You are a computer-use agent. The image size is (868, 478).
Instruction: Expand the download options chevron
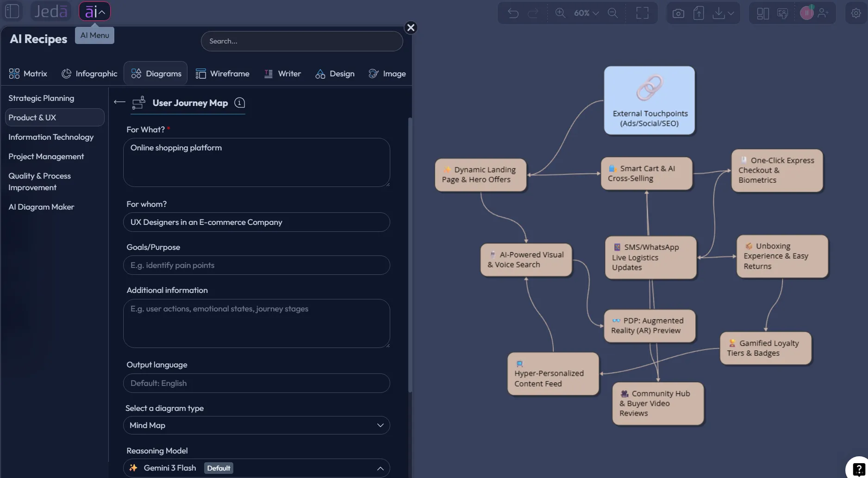(x=731, y=13)
